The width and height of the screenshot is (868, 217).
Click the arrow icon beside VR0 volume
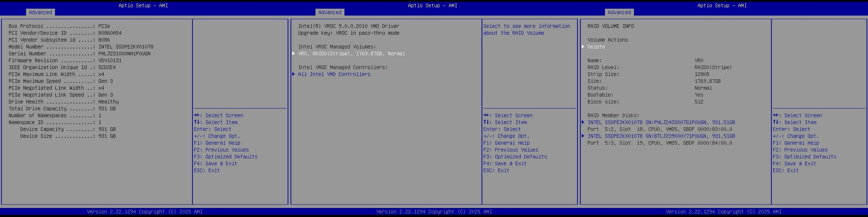tap(293, 54)
